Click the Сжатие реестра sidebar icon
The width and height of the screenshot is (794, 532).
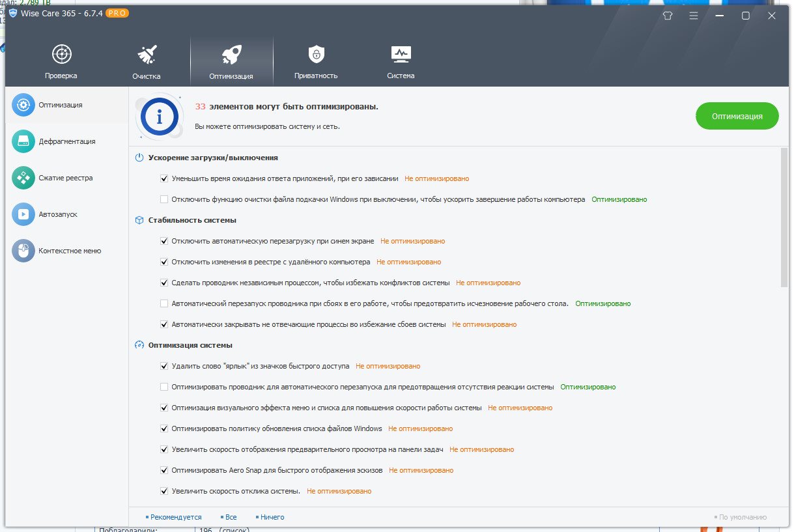(x=23, y=178)
